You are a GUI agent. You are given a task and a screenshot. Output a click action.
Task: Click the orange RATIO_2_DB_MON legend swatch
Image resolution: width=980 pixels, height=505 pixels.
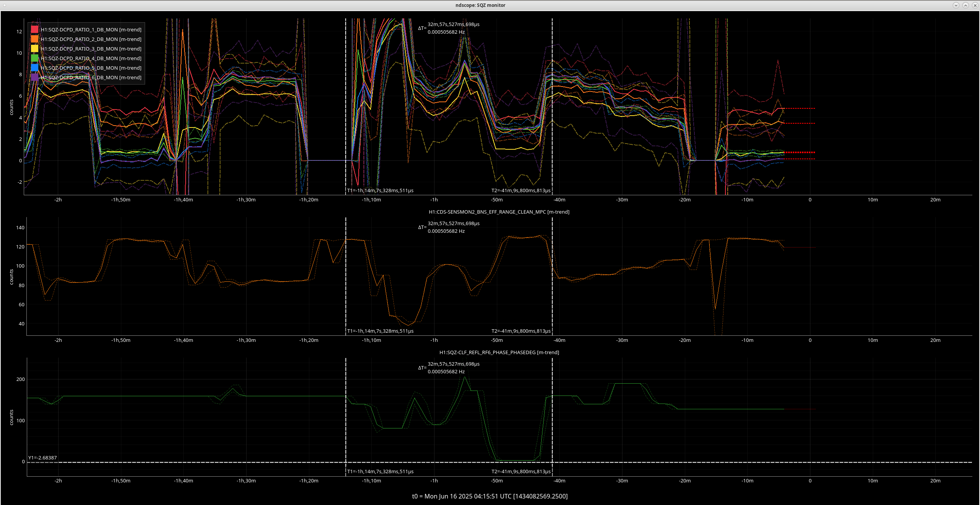click(x=34, y=39)
